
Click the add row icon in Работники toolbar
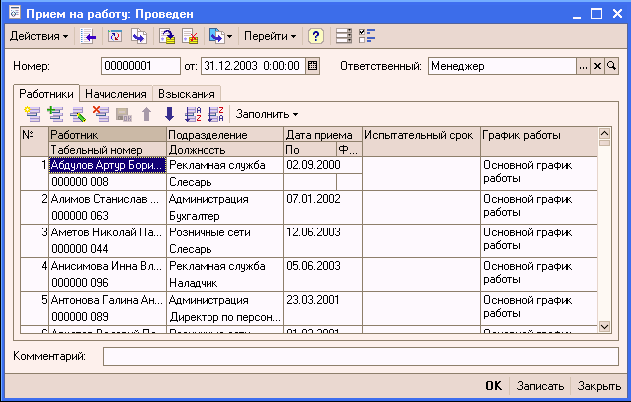[x=33, y=113]
